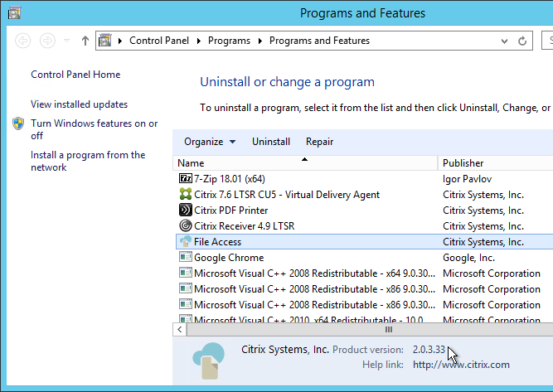The width and height of the screenshot is (553, 392).
Task: Click the 7-Zip program icon
Action: pos(186,179)
